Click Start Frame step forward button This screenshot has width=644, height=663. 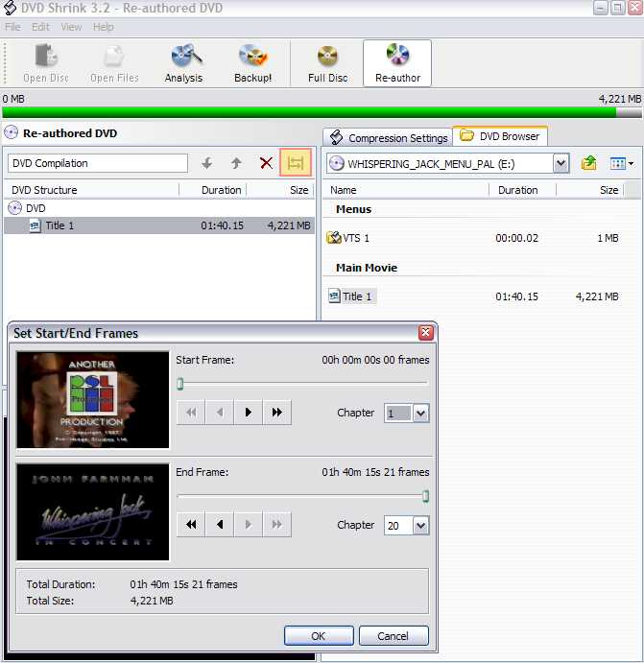click(249, 413)
